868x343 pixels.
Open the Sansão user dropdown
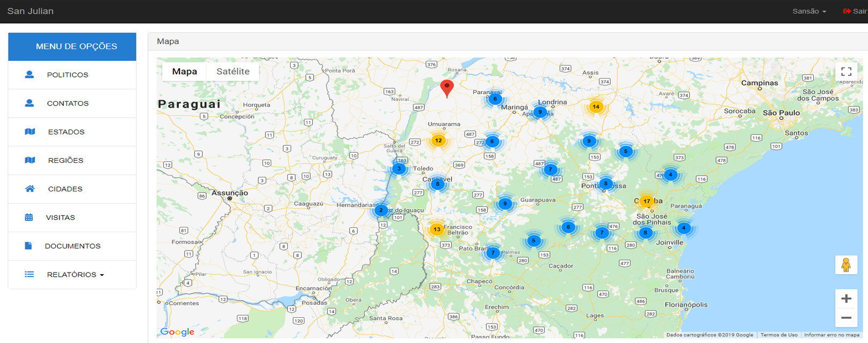click(809, 11)
